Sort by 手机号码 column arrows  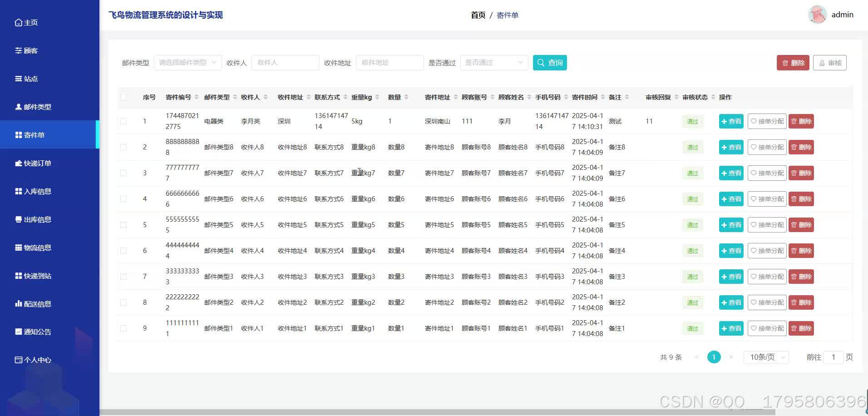(x=566, y=97)
